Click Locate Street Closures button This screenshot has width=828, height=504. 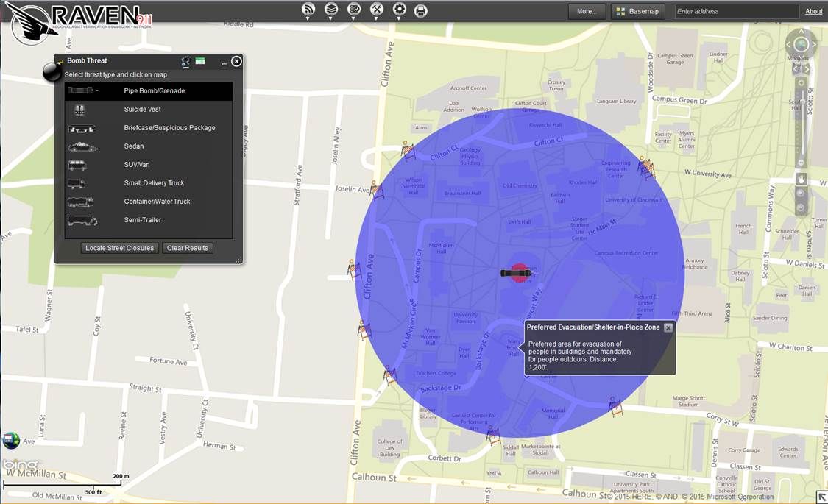point(120,248)
